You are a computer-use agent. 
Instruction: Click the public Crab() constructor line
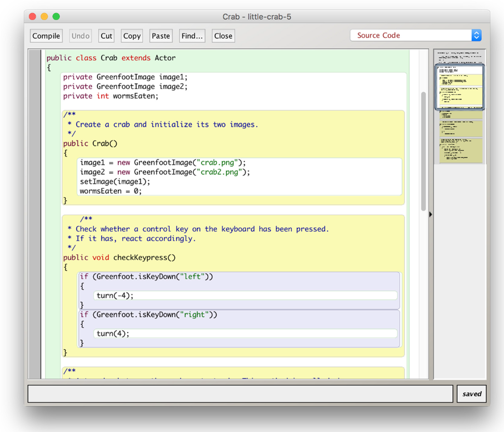coord(90,144)
